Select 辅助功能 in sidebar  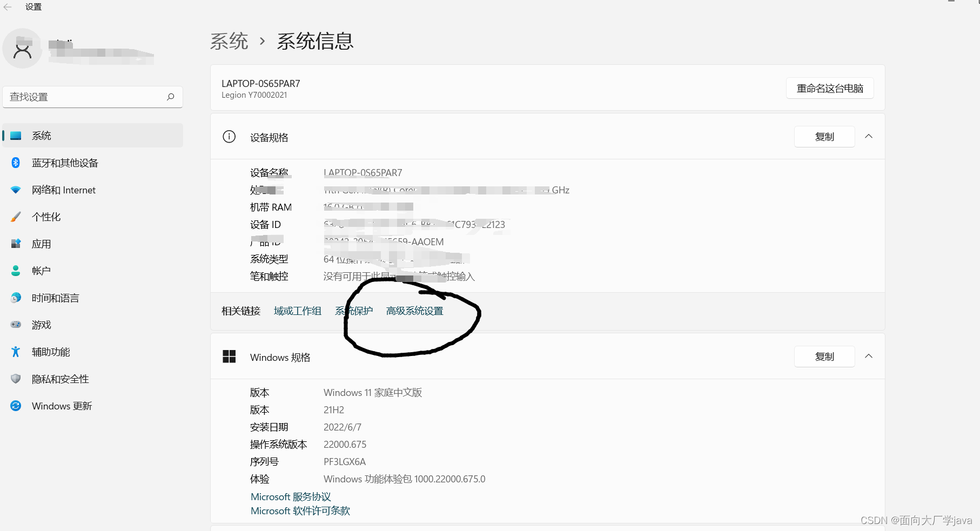93,352
